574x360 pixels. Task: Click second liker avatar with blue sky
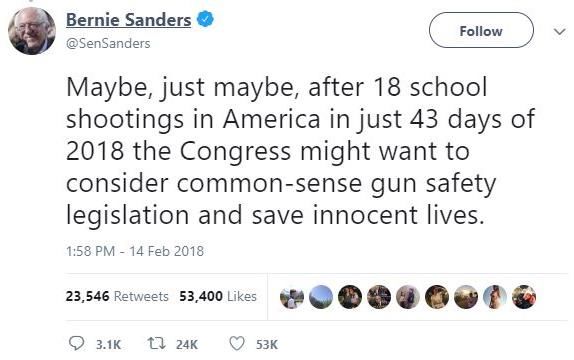[321, 297]
